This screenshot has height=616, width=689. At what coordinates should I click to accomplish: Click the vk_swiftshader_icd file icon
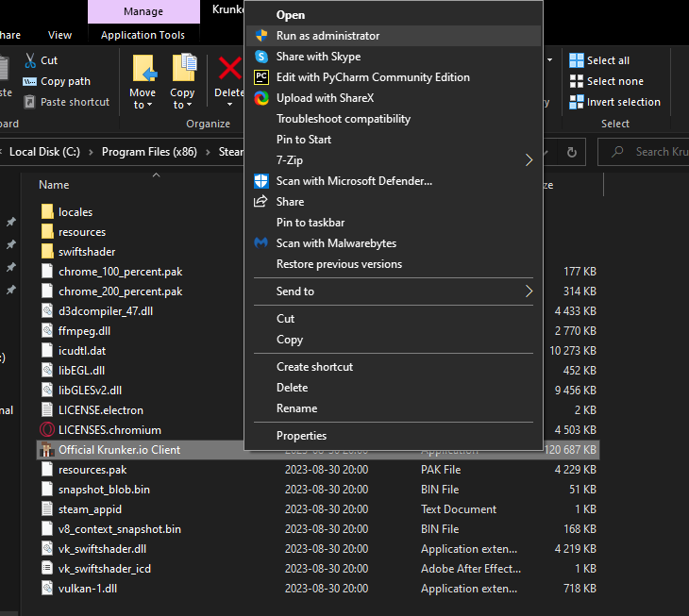pos(47,568)
